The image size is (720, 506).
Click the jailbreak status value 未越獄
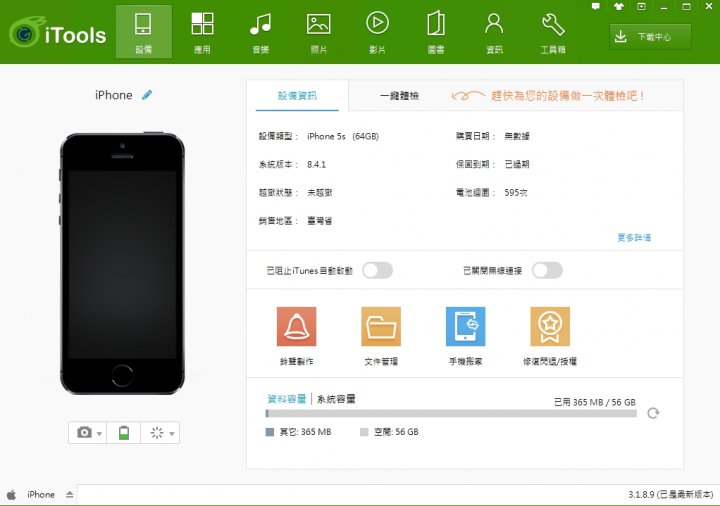[320, 193]
